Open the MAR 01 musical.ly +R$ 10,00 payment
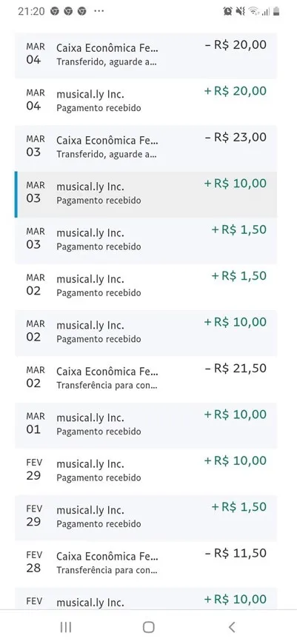 146,425
